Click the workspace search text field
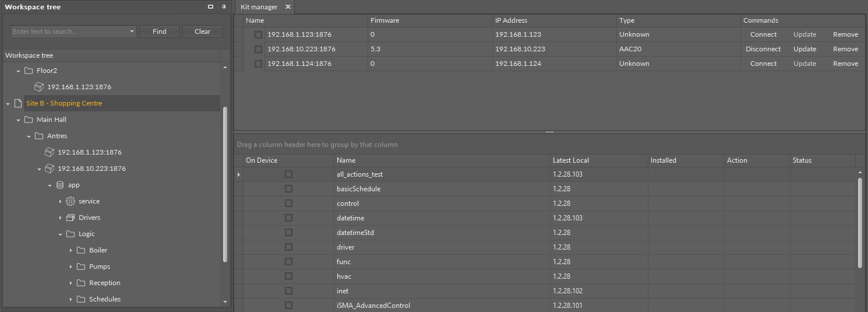 pyautogui.click(x=69, y=31)
